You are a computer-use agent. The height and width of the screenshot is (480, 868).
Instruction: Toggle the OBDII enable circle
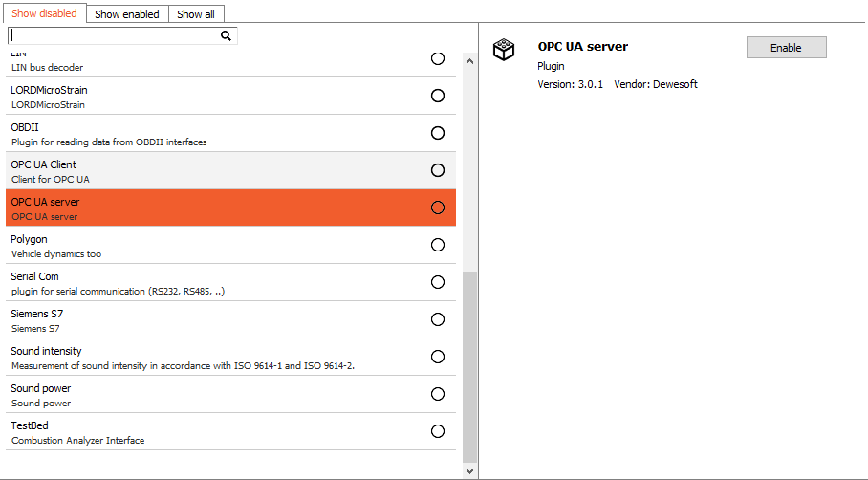click(438, 133)
